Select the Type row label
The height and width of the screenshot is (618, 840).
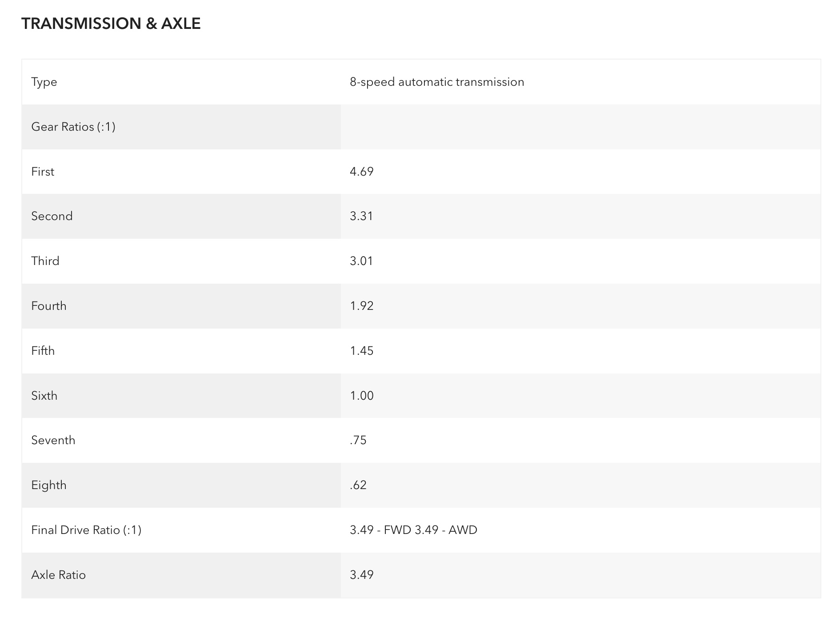(x=44, y=82)
